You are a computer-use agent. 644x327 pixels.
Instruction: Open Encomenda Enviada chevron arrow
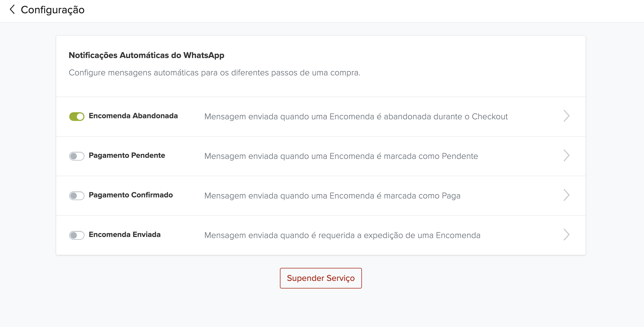click(x=566, y=235)
